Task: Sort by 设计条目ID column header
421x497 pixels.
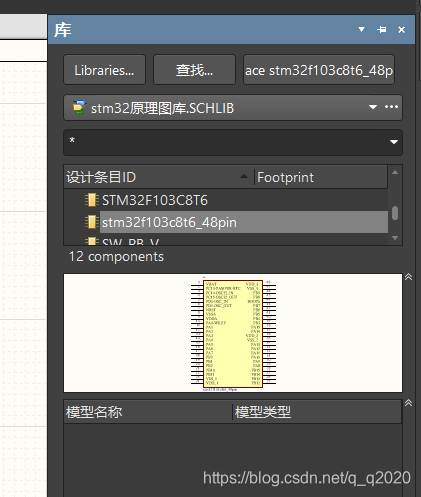Action: pos(159,177)
